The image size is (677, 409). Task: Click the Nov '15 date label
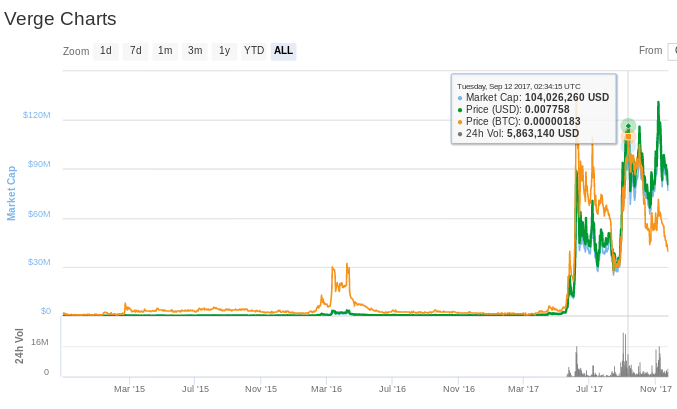click(x=261, y=389)
